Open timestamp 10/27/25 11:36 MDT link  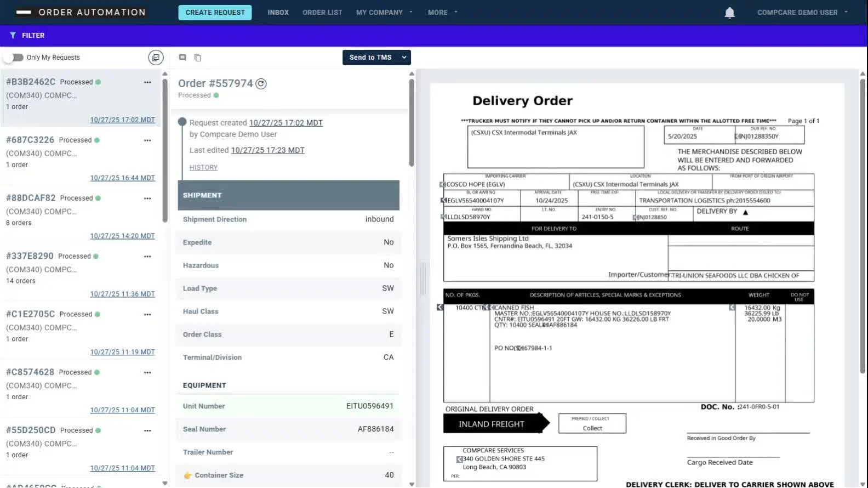coord(122,294)
